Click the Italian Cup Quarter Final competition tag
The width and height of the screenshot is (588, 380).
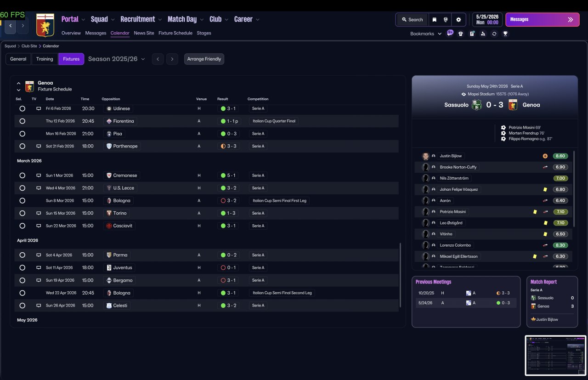tap(274, 121)
